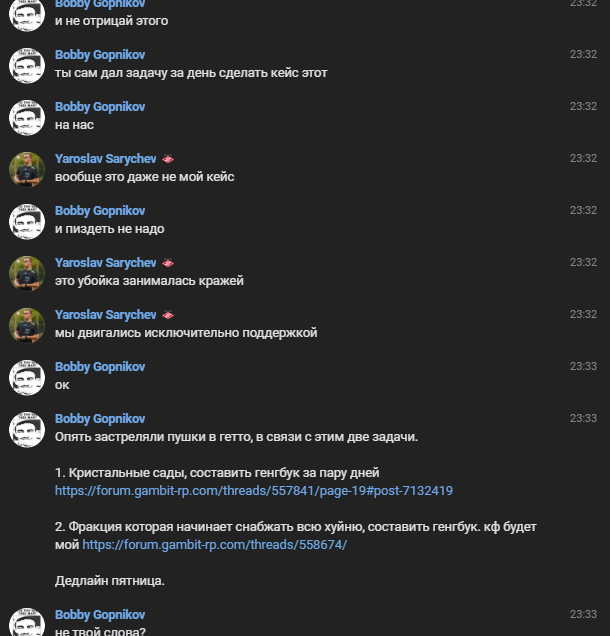Viewport: 610px width, 636px height.
Task: Open the forum.gambit-rp.com threads/558674 link
Action: [x=215, y=545]
